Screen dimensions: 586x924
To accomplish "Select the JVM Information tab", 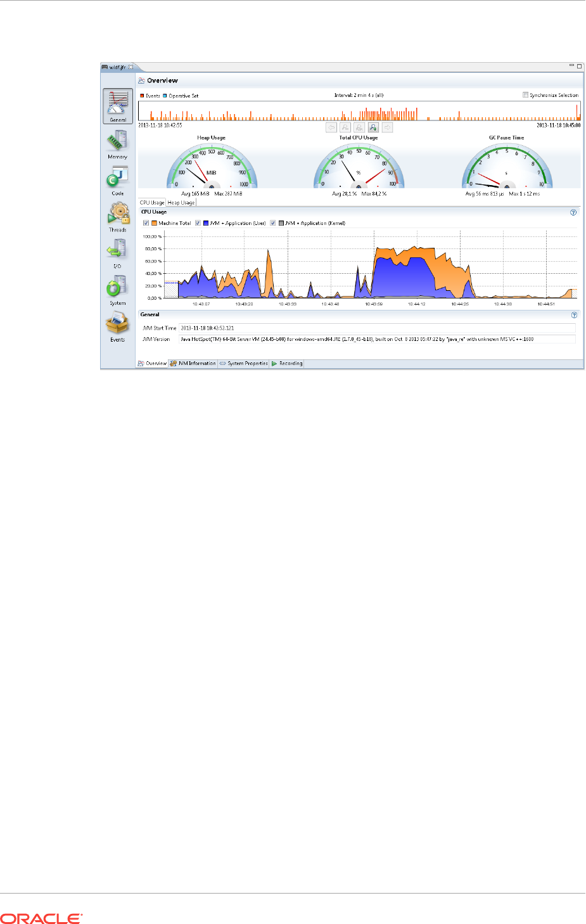I will pyautogui.click(x=193, y=364).
